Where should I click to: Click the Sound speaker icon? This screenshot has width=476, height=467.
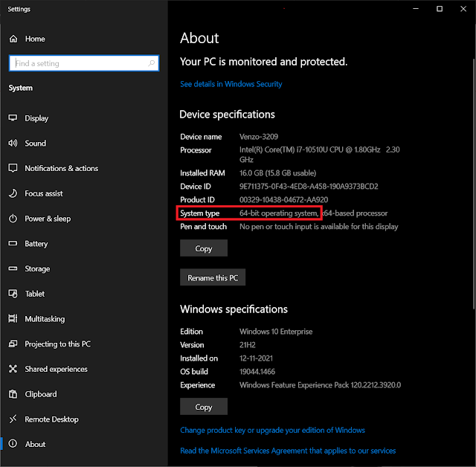(13, 143)
